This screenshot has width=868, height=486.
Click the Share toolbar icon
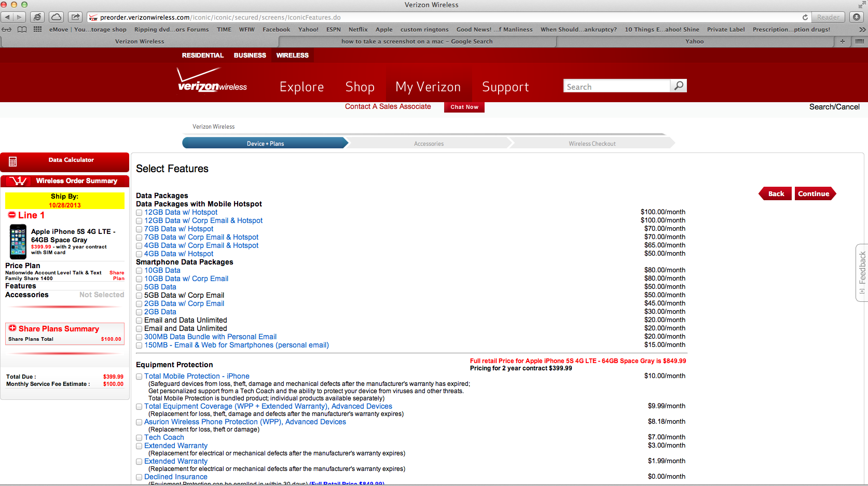pyautogui.click(x=75, y=17)
